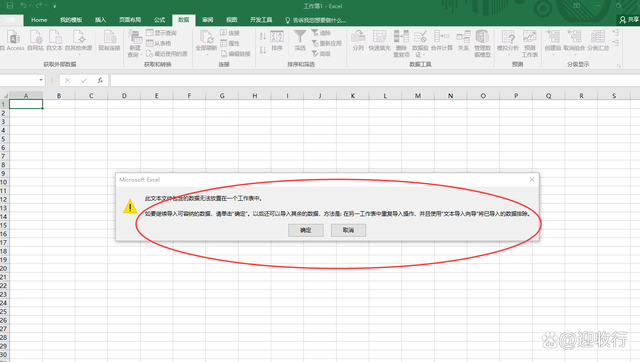The height and width of the screenshot is (362, 640).
Task: Switch to My Templates (我的模板) tab
Action: coord(71,20)
